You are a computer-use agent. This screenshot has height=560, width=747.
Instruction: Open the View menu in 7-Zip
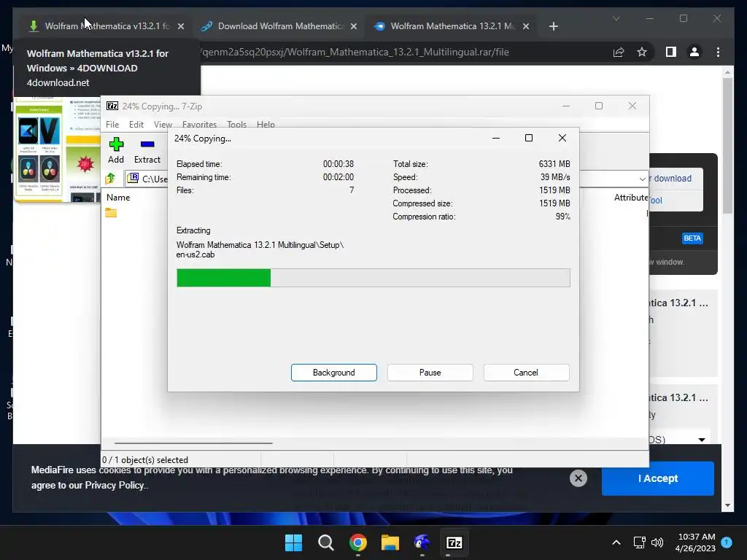(163, 124)
